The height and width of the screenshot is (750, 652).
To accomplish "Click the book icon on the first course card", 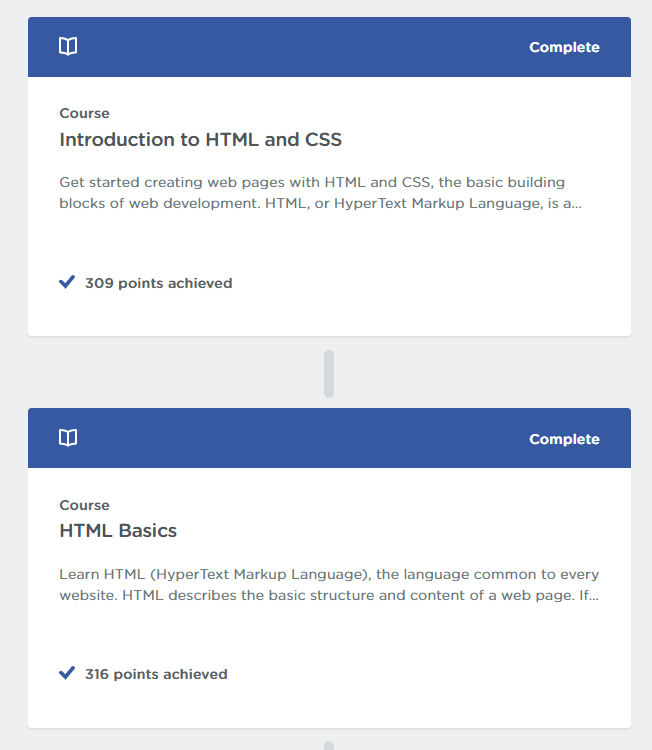I will [x=68, y=46].
